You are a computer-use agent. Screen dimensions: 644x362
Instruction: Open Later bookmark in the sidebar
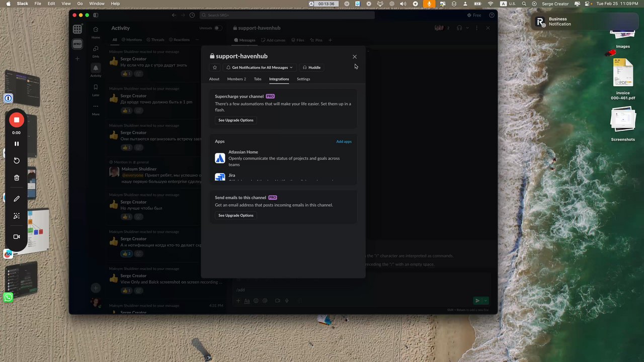(x=96, y=89)
